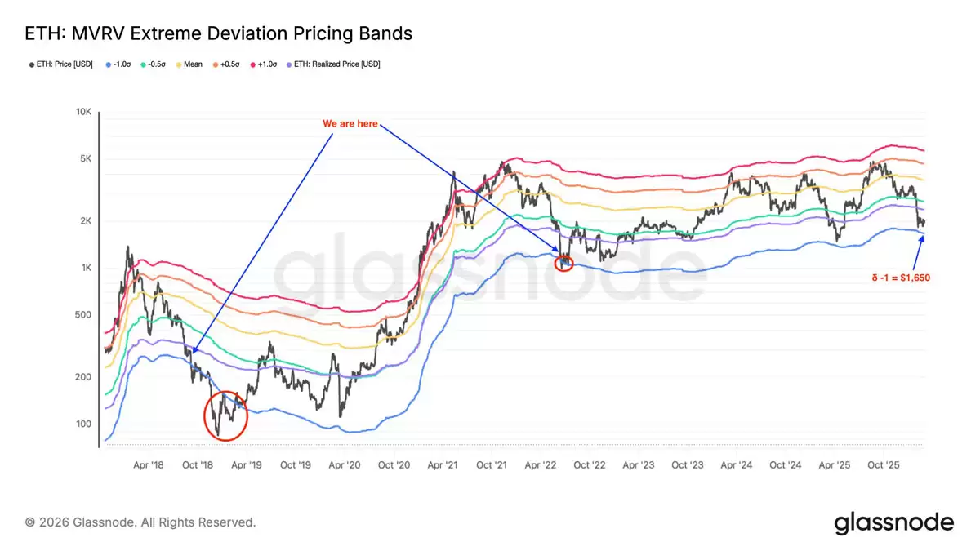Click the chart title MVRV Extreme Deviation Pricing Bands
980x551 pixels.
coord(218,33)
